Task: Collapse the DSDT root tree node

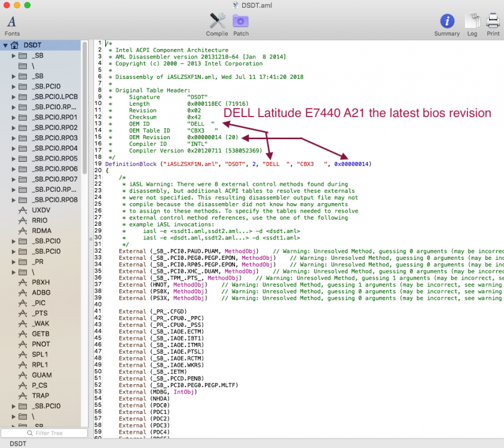Action: 5,45
